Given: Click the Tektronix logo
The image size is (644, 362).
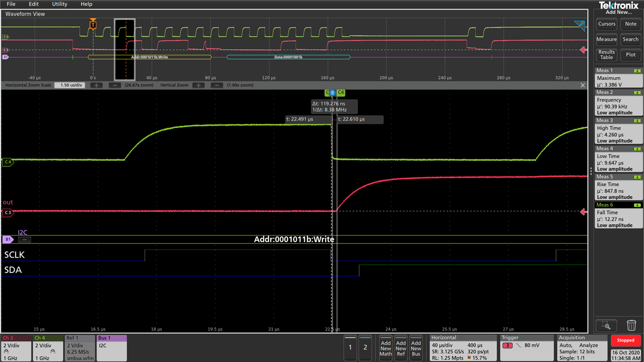Looking at the screenshot, I should tap(619, 5).
